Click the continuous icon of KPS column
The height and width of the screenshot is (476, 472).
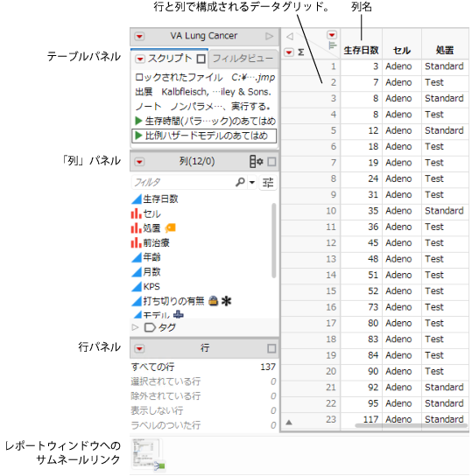137,287
